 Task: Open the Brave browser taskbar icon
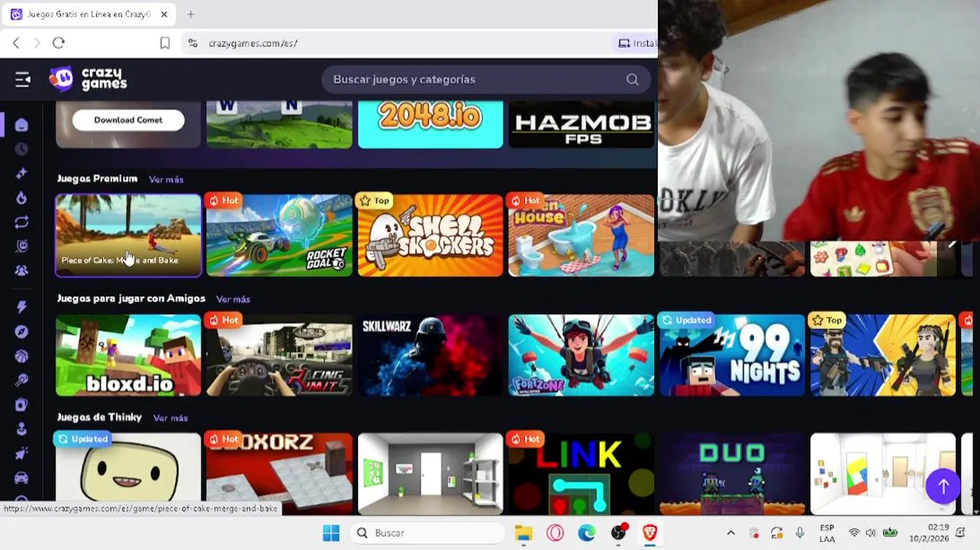[x=650, y=533]
